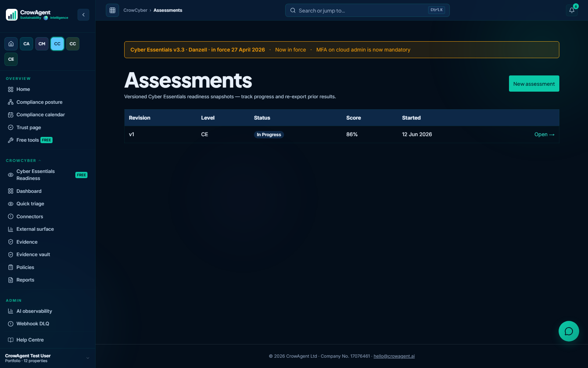Open the v1 assessment via Open link
Image resolution: width=588 pixels, height=368 pixels.
544,135
